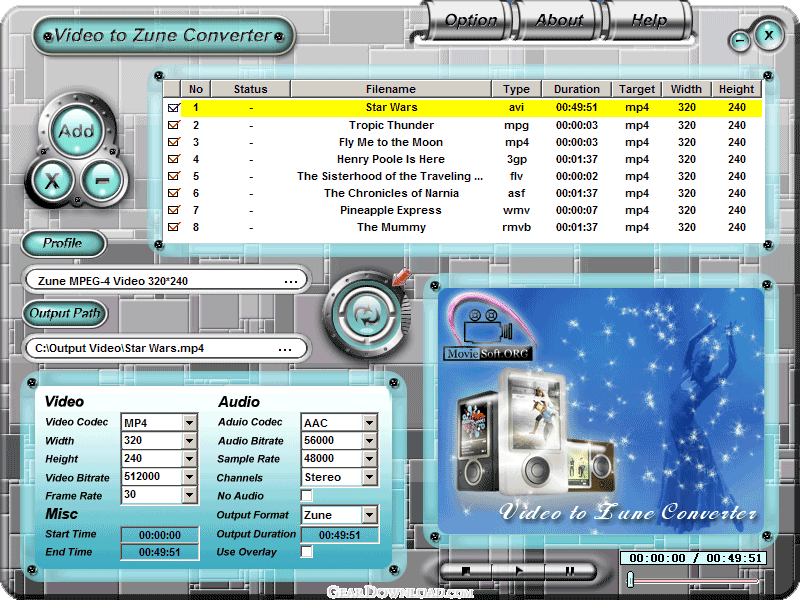Uncheck the Star Wars row checkbox
Viewport: 800px width, 600px height.
click(x=174, y=108)
